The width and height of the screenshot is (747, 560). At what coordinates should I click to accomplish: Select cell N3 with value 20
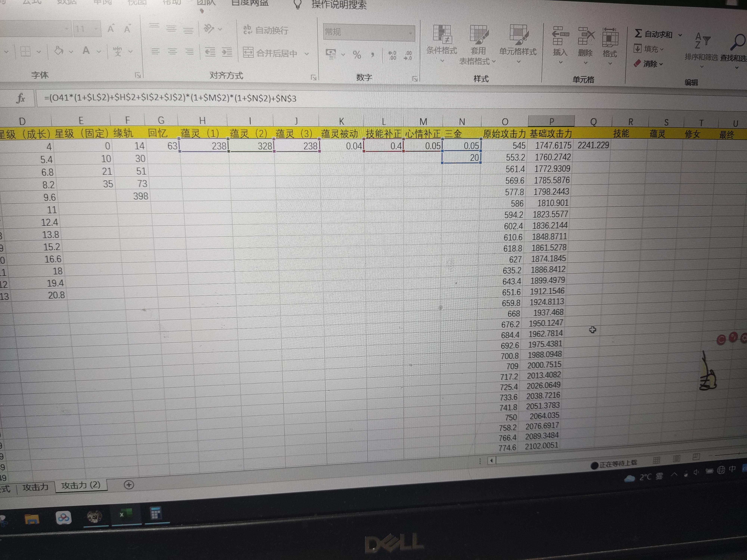click(x=462, y=157)
